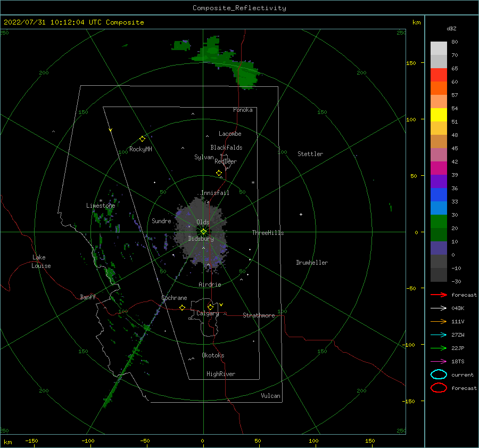Click the Calgary city label
The image size is (479, 448).
208,313
